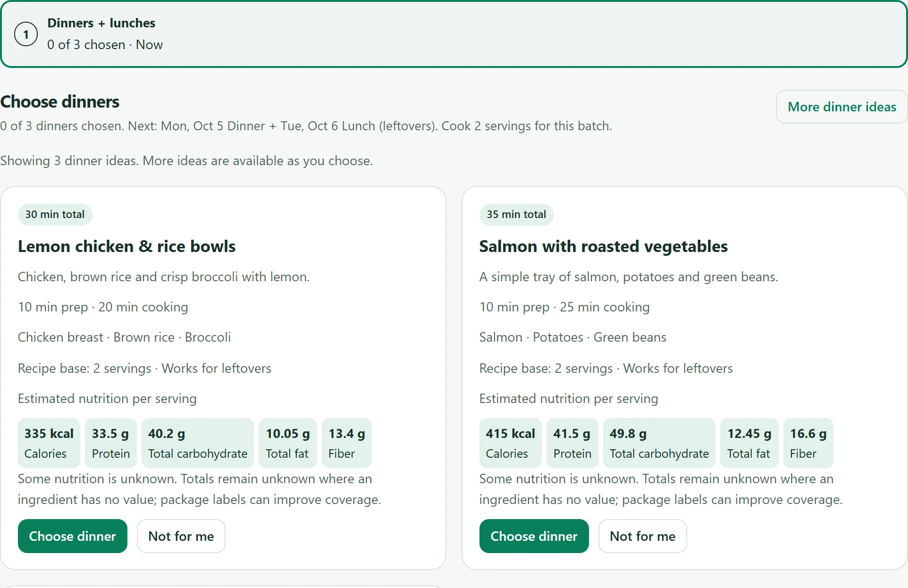Select the 12.45 g Total fat tile
Screen dimensions: 908x588
coord(749,443)
